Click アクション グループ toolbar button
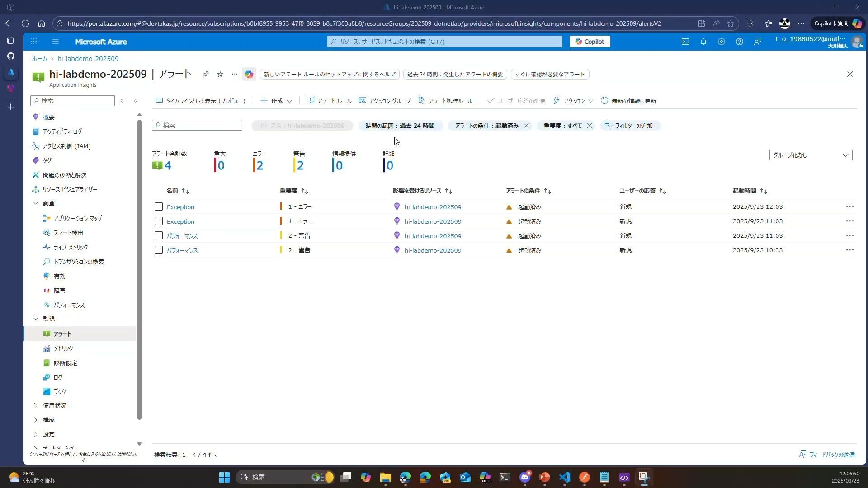This screenshot has height=488, width=868. pos(385,101)
